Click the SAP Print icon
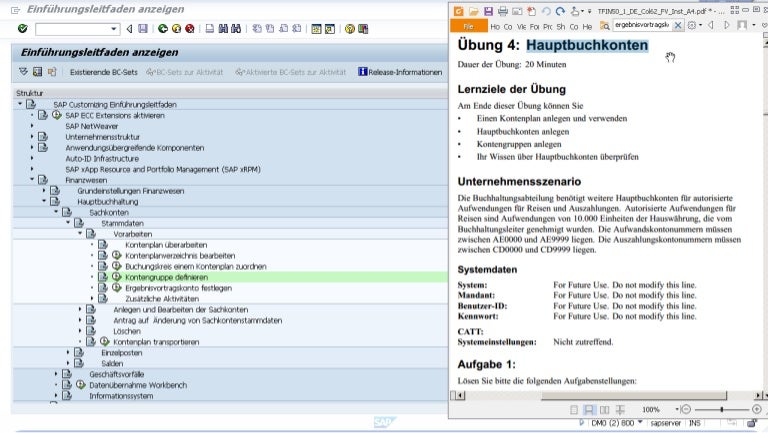The image size is (768, 433). pyautogui.click(x=209, y=29)
